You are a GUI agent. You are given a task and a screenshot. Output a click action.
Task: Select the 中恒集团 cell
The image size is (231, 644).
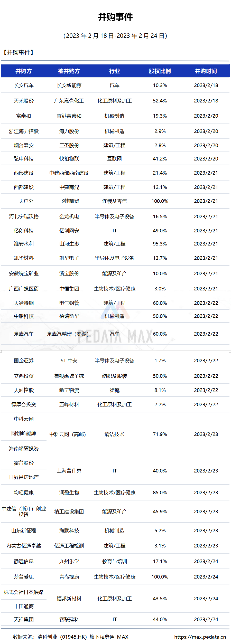coord(69,289)
